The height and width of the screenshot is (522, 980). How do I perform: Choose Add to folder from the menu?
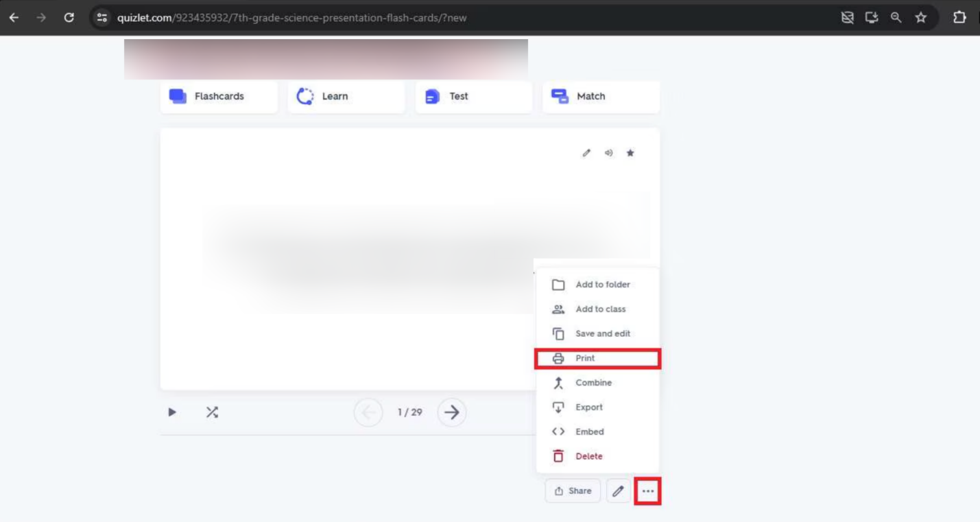click(x=597, y=285)
